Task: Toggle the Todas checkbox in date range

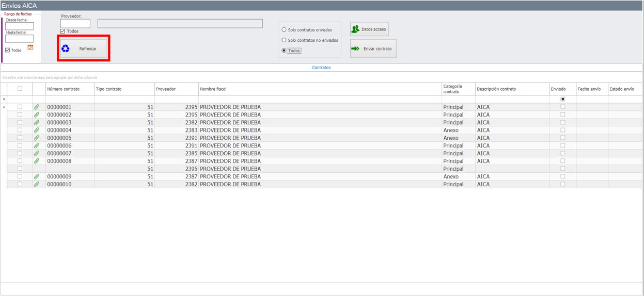Action: tap(8, 50)
